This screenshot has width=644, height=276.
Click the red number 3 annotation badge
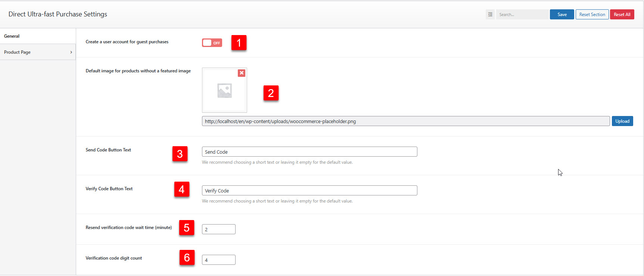180,154
